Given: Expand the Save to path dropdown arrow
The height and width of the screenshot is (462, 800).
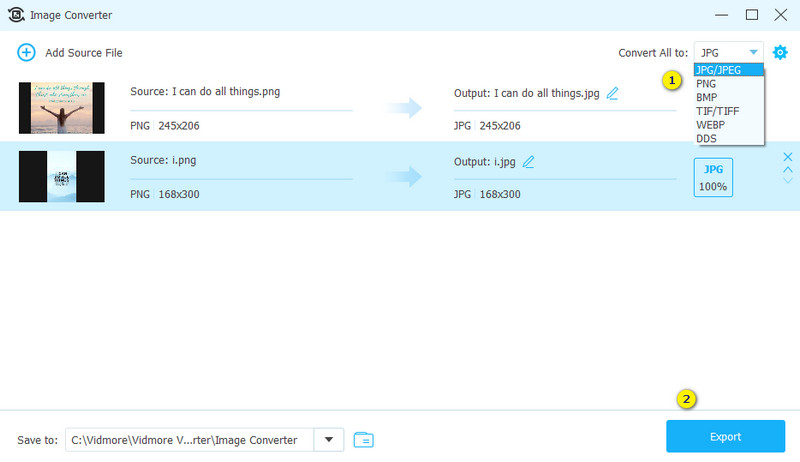Looking at the screenshot, I should click(x=328, y=439).
